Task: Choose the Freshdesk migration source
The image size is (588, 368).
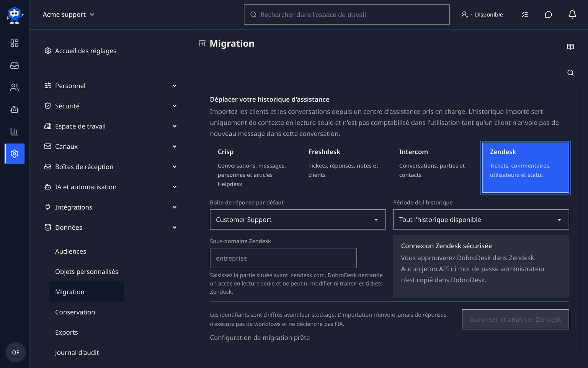Action: click(x=344, y=168)
